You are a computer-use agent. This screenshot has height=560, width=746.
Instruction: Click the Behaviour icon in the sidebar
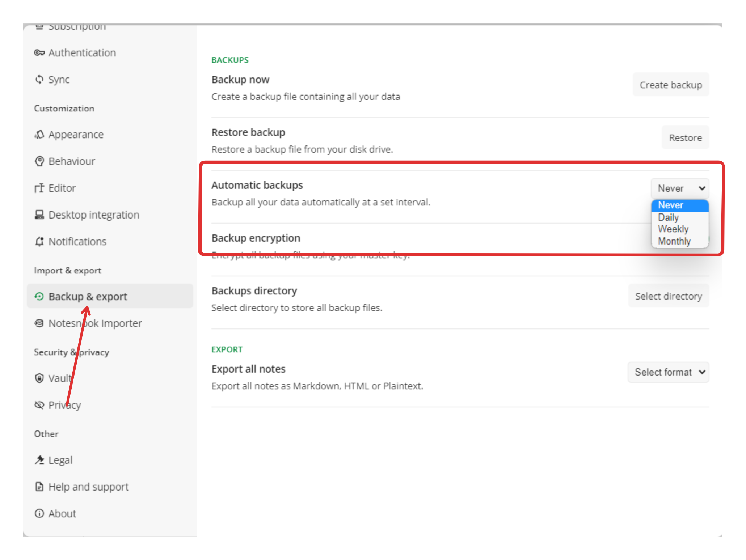point(39,161)
